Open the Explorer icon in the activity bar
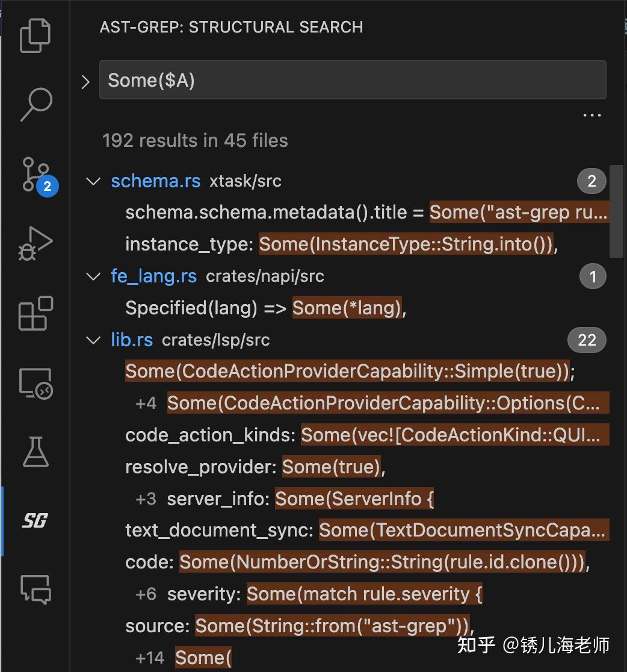Viewport: 627px width, 672px height. (x=36, y=36)
